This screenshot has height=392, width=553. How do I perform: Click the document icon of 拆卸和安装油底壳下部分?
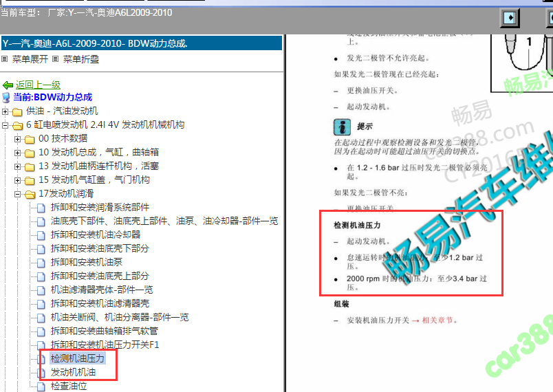(x=41, y=249)
